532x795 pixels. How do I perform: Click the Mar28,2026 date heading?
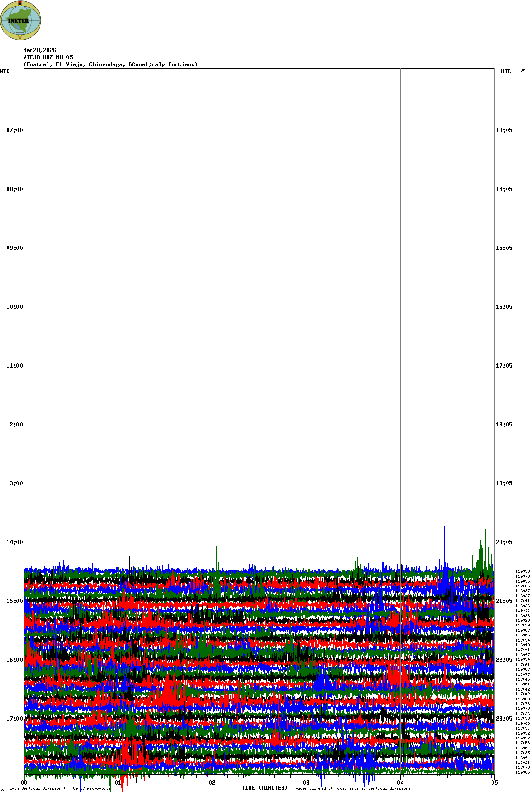tap(40, 50)
